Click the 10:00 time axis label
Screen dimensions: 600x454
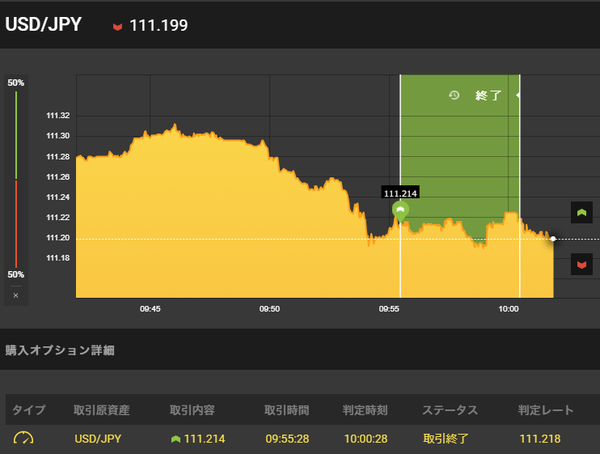(509, 309)
